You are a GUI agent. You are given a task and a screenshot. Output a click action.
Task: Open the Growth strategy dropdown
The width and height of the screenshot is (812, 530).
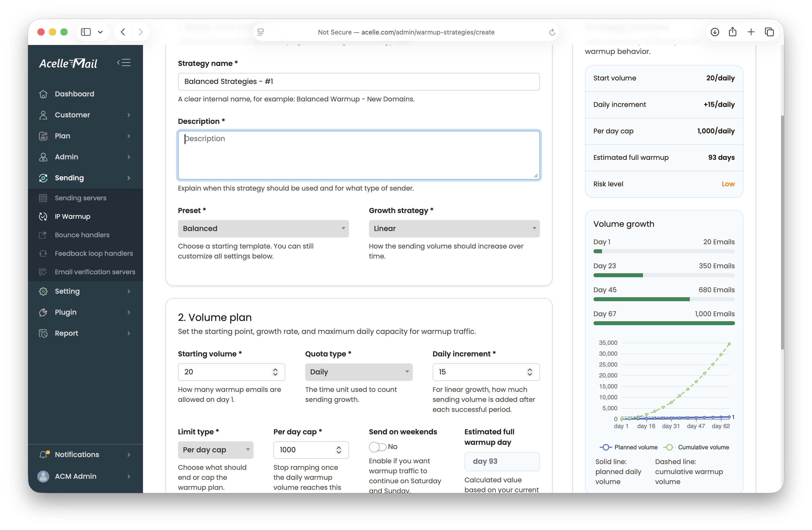[454, 229]
